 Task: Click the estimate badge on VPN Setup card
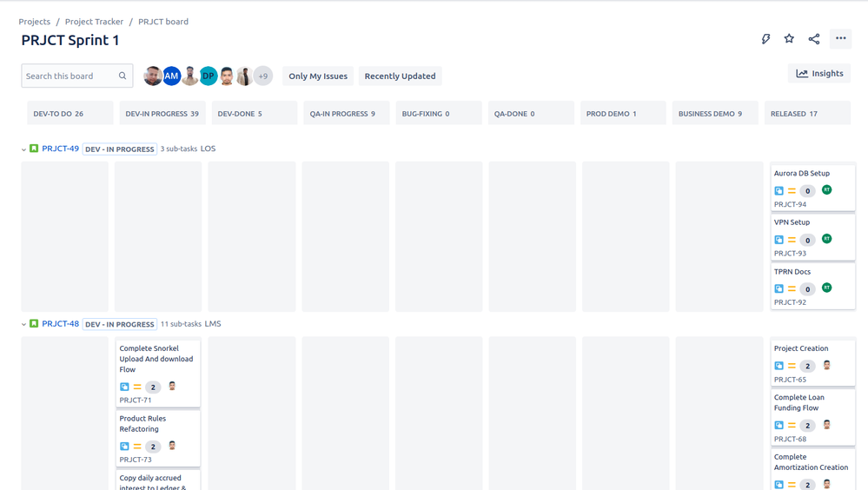click(x=807, y=241)
